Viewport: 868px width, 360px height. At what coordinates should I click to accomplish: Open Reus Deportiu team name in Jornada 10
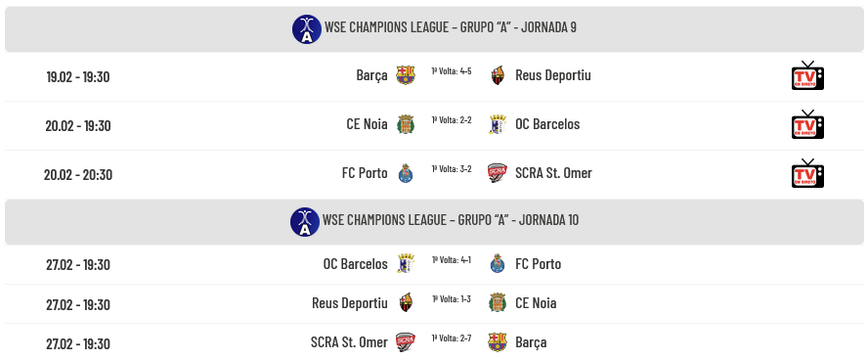(x=350, y=303)
